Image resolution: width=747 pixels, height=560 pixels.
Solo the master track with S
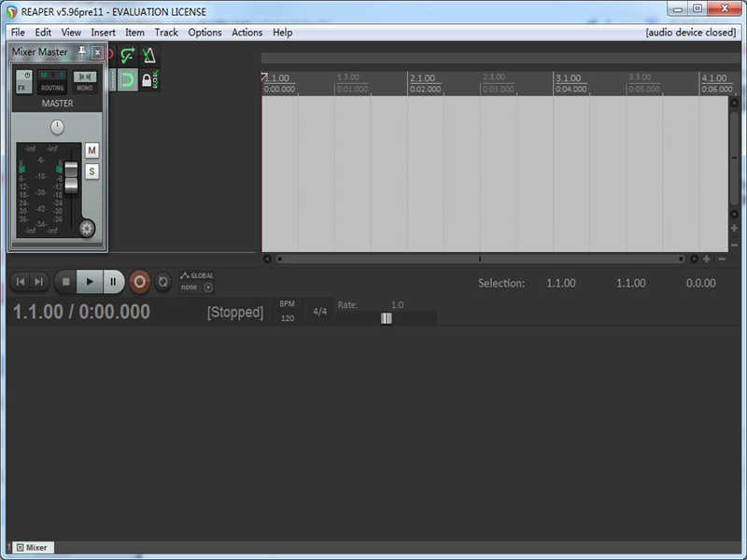click(x=92, y=172)
